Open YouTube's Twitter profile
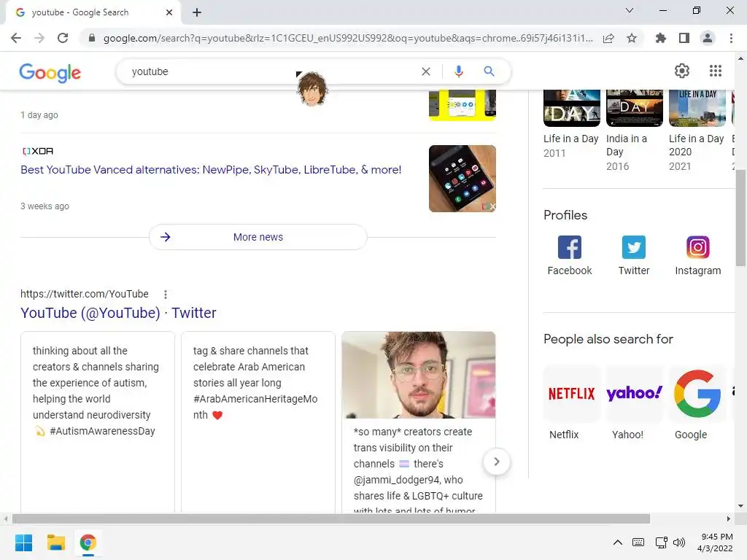 (x=634, y=256)
